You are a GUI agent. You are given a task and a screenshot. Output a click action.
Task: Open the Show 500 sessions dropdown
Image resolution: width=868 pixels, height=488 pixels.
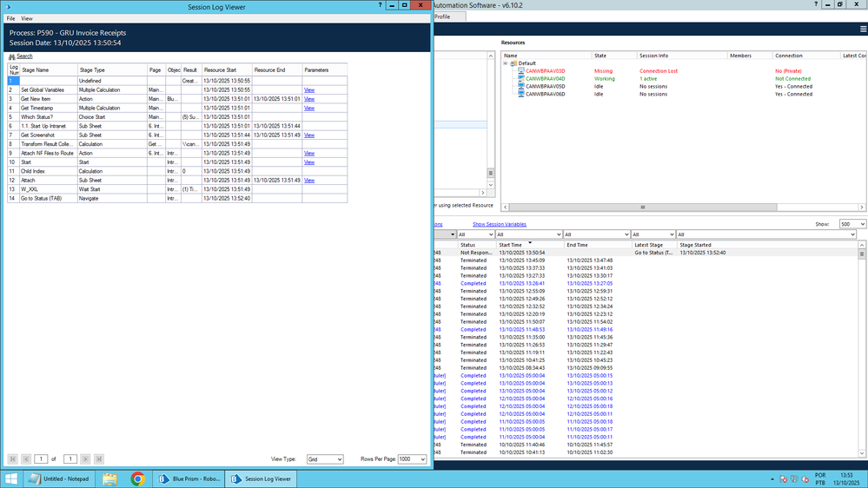[852, 224]
